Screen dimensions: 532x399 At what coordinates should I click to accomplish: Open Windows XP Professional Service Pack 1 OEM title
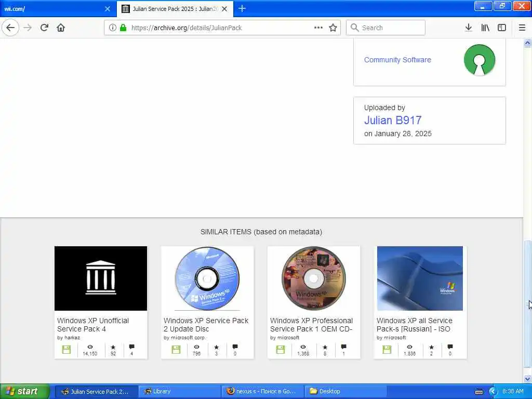[x=312, y=325]
